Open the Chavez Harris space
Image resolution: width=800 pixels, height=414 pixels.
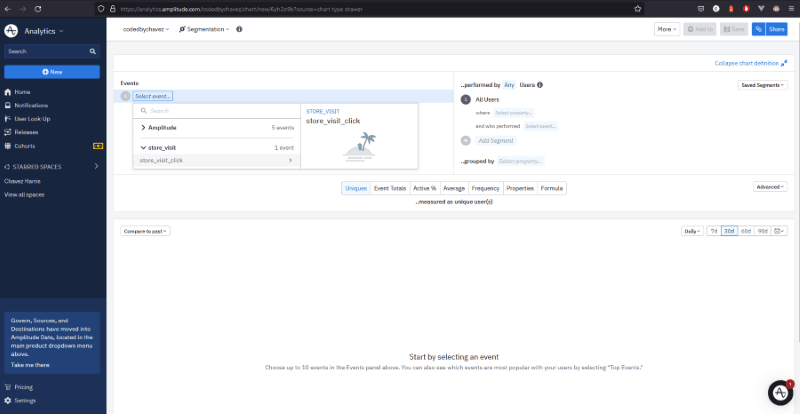(22, 181)
